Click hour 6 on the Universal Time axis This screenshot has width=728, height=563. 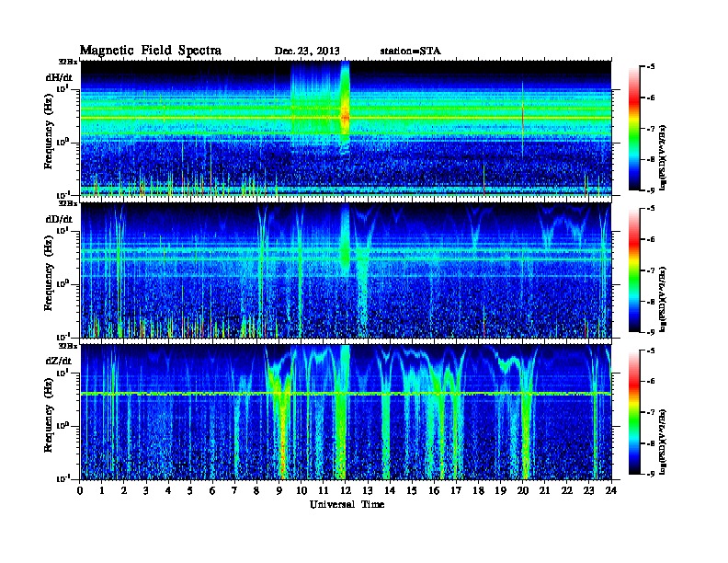pyautogui.click(x=213, y=490)
